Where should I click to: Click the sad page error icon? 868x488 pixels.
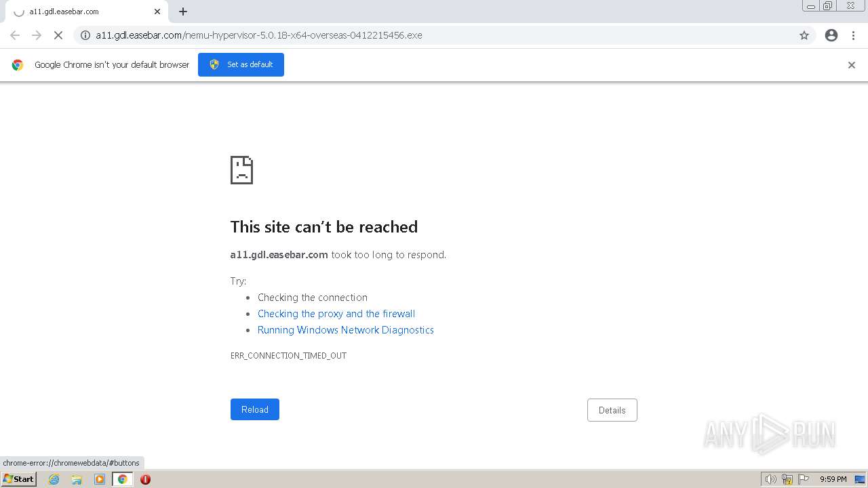(241, 170)
